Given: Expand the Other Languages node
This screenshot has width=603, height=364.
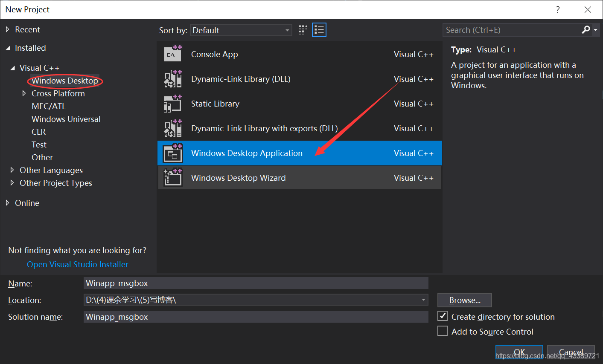Looking at the screenshot, I should point(12,170).
